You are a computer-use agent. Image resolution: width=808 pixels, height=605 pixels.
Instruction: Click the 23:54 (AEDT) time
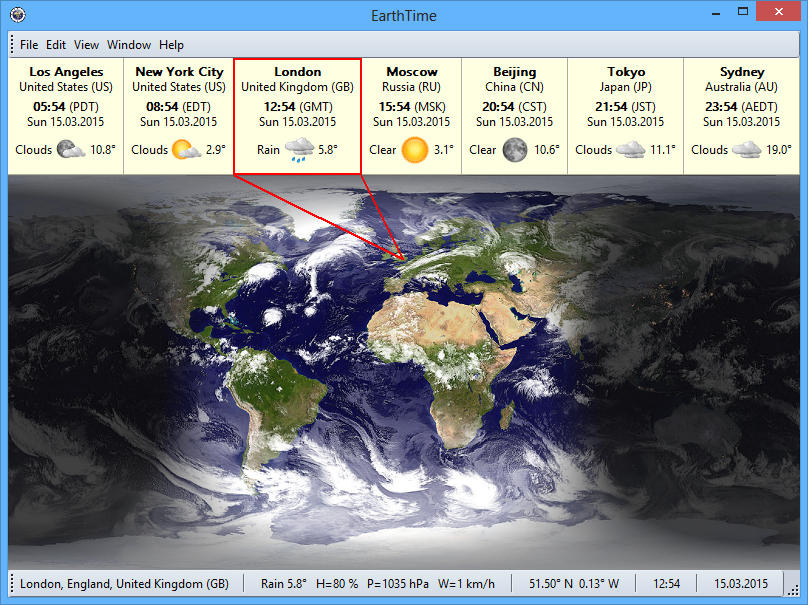[741, 107]
